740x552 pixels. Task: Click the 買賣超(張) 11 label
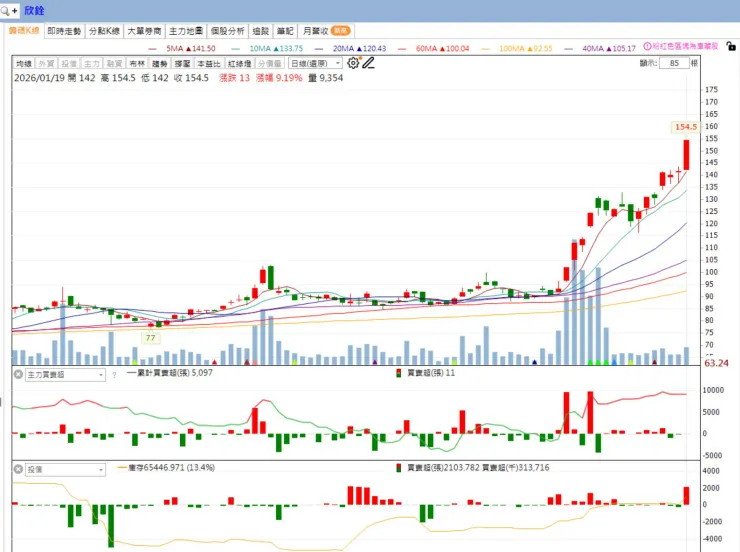pyautogui.click(x=426, y=373)
